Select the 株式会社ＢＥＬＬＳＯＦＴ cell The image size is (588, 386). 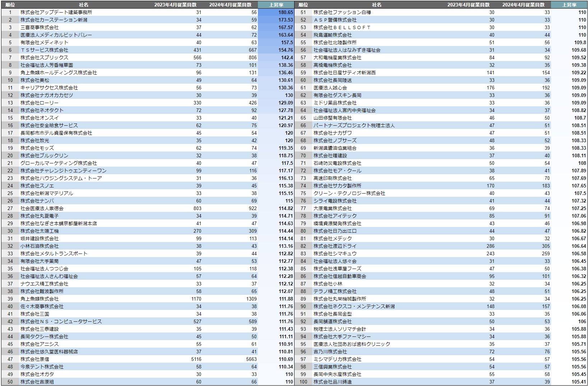click(342, 27)
